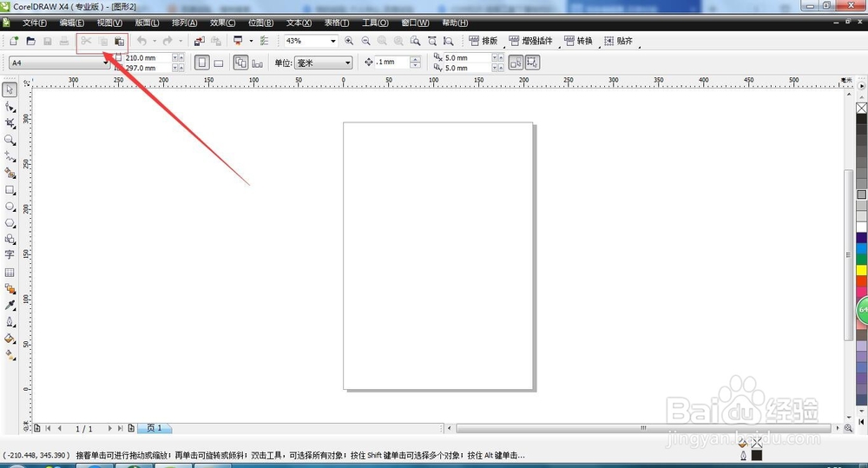Click the 排版 toolbar button

pos(483,41)
